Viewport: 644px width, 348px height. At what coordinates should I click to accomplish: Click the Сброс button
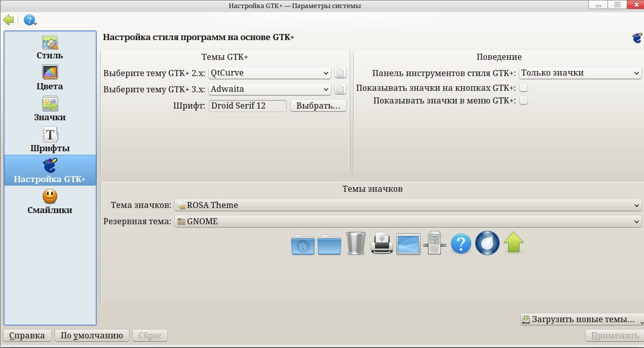[x=149, y=336]
